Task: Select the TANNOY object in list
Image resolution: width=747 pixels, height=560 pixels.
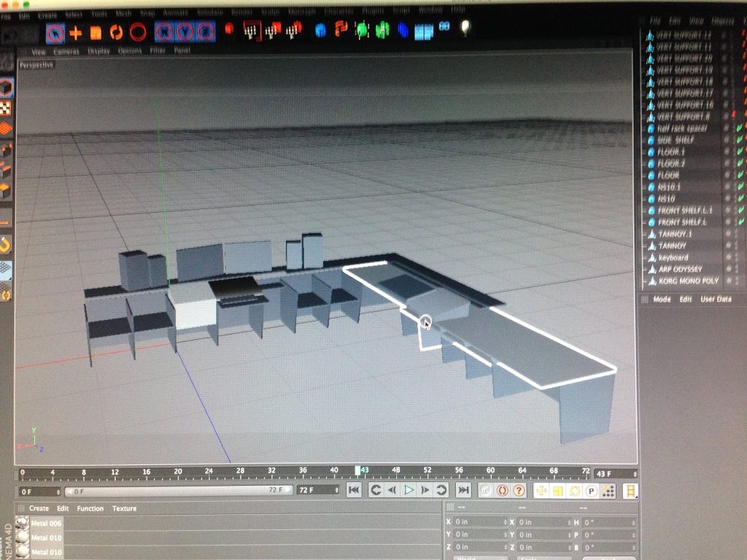Action: tap(673, 246)
